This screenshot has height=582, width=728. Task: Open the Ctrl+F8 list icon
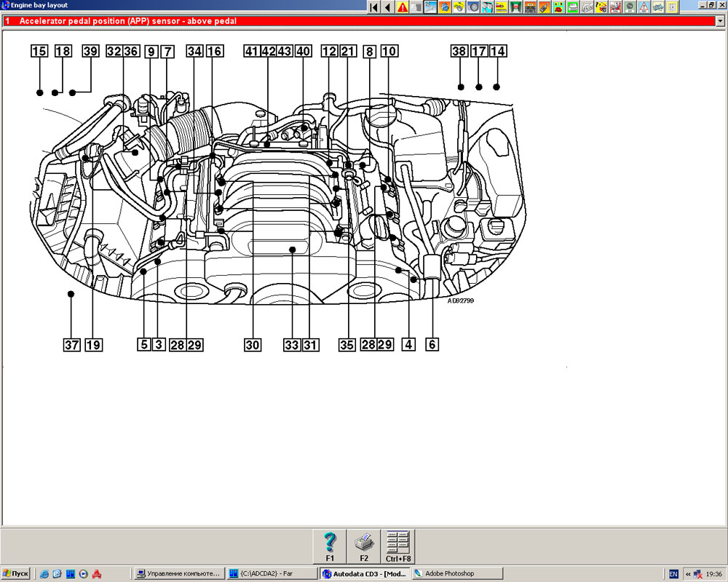point(398,546)
